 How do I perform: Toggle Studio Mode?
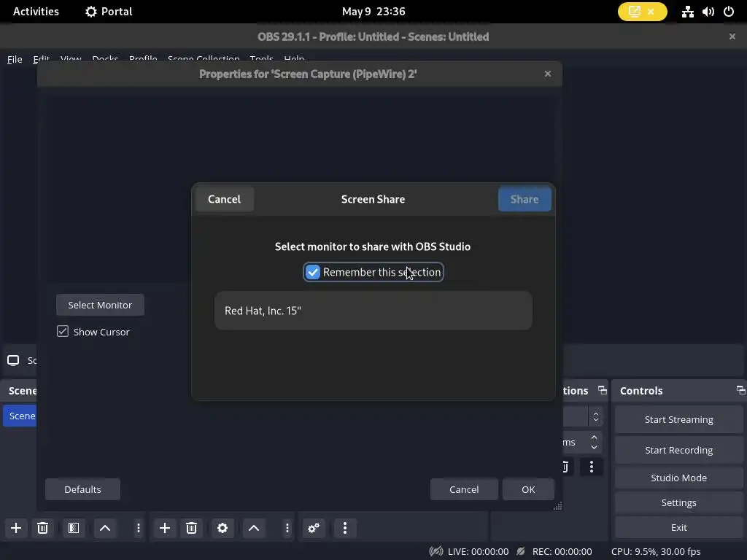679,478
